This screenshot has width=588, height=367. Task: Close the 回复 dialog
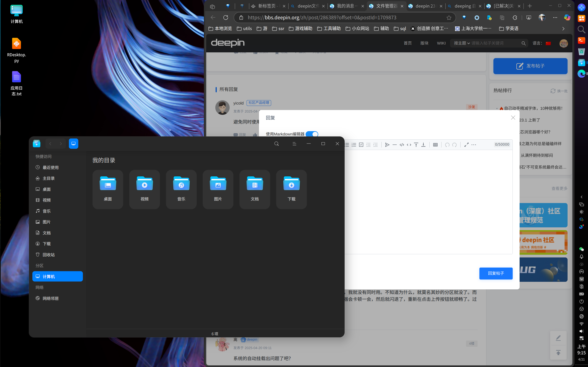pos(513,118)
